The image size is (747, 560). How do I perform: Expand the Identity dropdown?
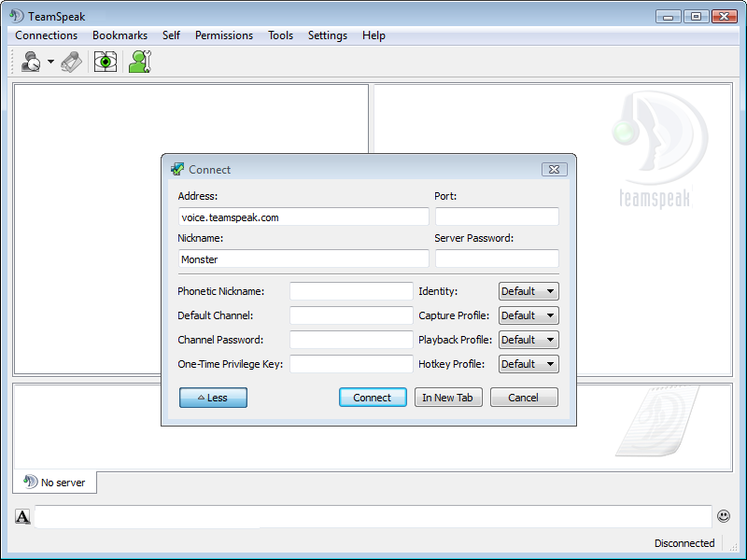pos(529,291)
